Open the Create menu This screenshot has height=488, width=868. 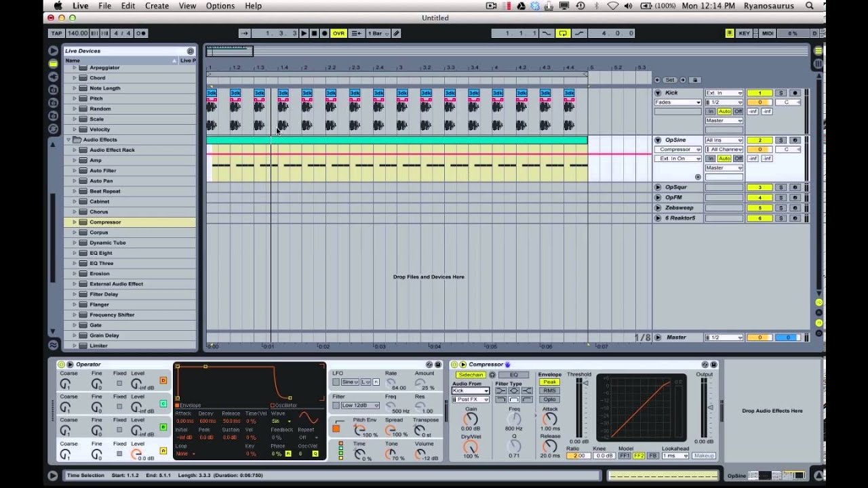(x=157, y=6)
